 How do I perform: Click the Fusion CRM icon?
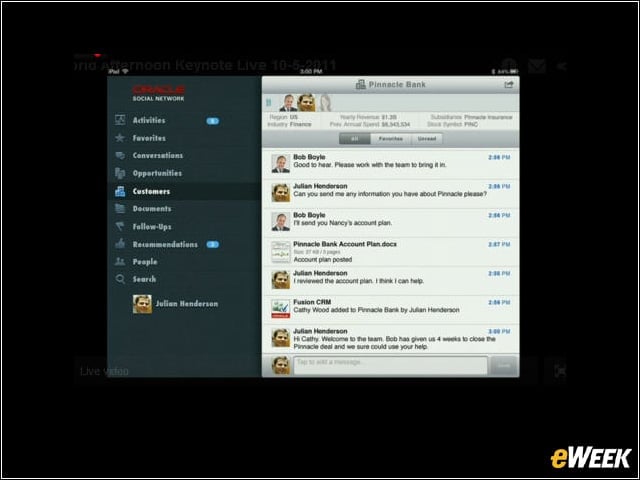click(281, 309)
